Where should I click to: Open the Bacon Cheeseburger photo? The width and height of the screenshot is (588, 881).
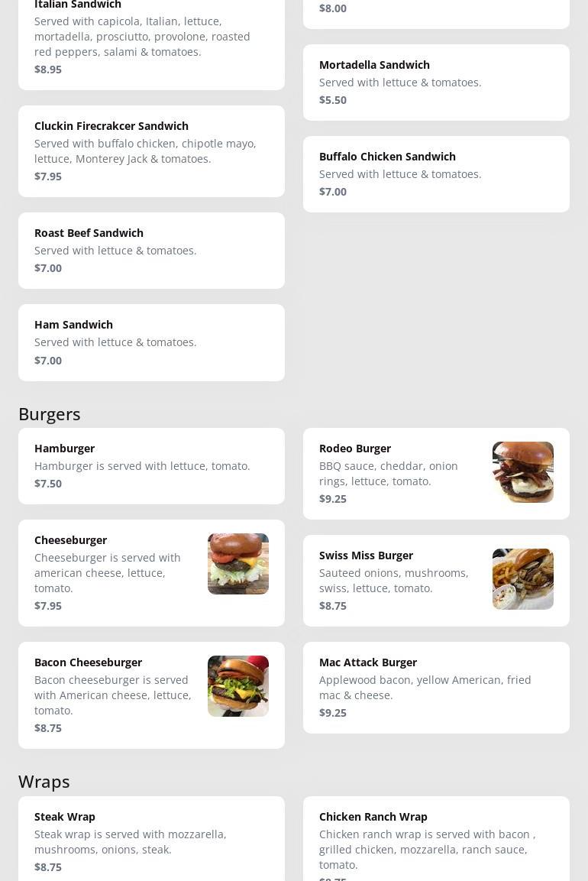tap(238, 686)
